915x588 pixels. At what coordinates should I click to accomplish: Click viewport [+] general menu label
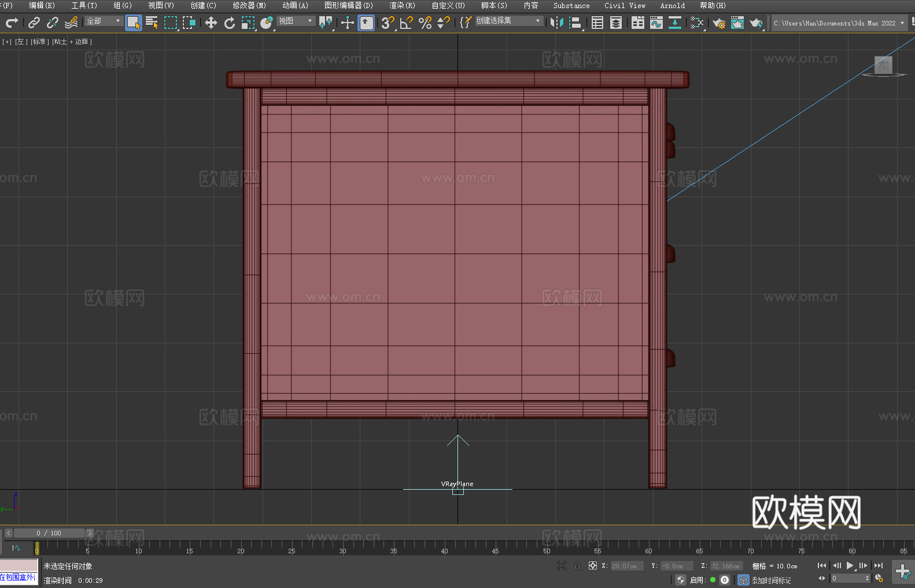(7, 42)
